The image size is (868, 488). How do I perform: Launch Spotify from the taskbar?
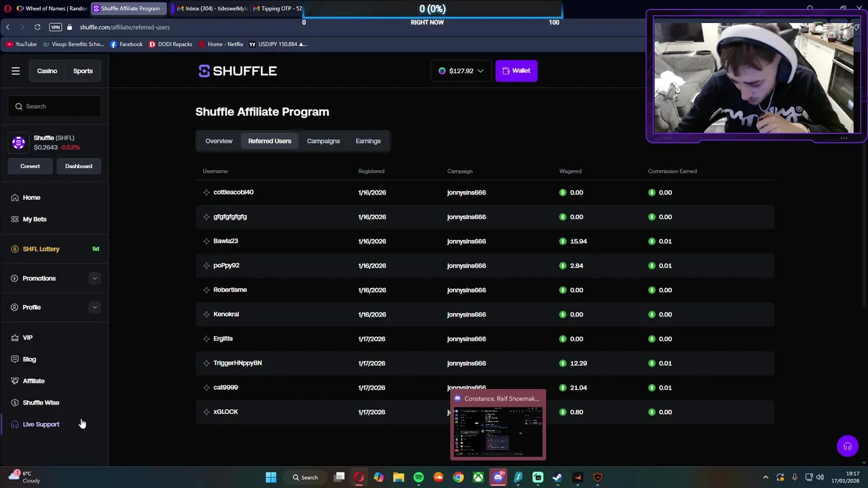point(418,477)
